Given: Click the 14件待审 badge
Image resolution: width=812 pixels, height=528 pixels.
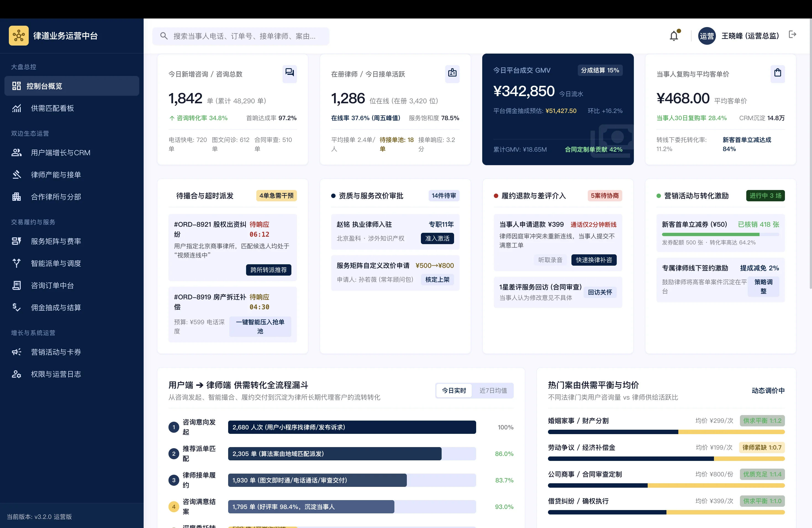Looking at the screenshot, I should click(444, 196).
